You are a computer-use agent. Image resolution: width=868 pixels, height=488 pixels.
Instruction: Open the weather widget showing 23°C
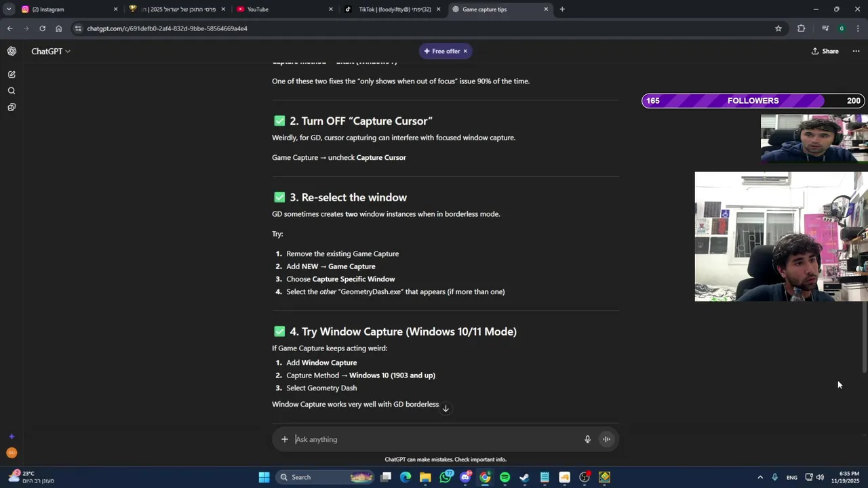pyautogui.click(x=31, y=477)
